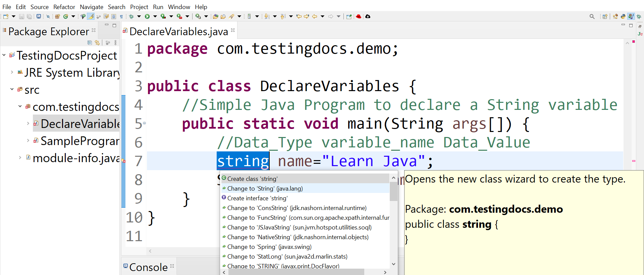Click the Open Console monitor icon
Image resolution: width=644 pixels, height=275 pixels.
click(x=39, y=16)
